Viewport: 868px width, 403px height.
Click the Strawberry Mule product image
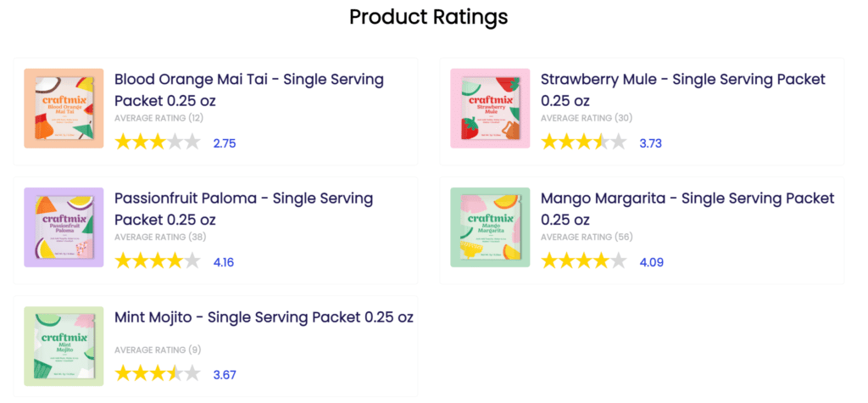pos(490,108)
